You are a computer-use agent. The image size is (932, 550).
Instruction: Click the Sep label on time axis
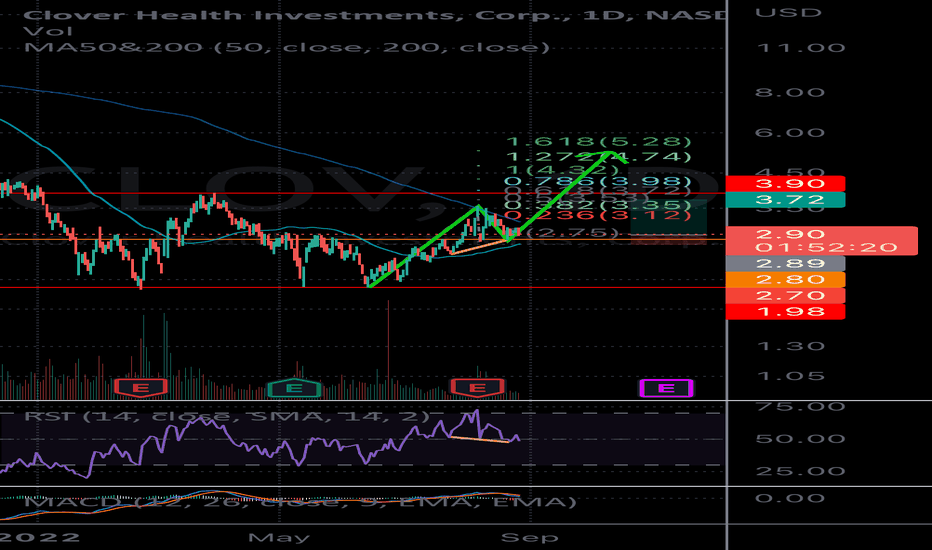click(530, 538)
